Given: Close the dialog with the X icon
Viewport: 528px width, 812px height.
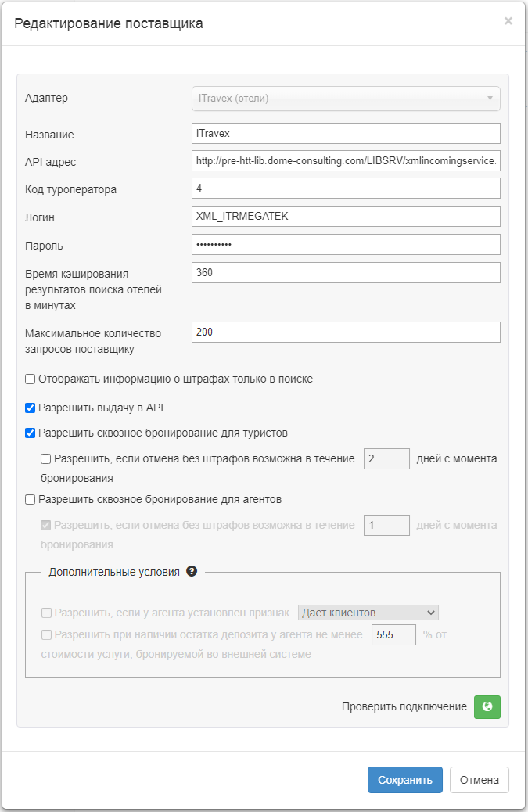Looking at the screenshot, I should [x=508, y=21].
